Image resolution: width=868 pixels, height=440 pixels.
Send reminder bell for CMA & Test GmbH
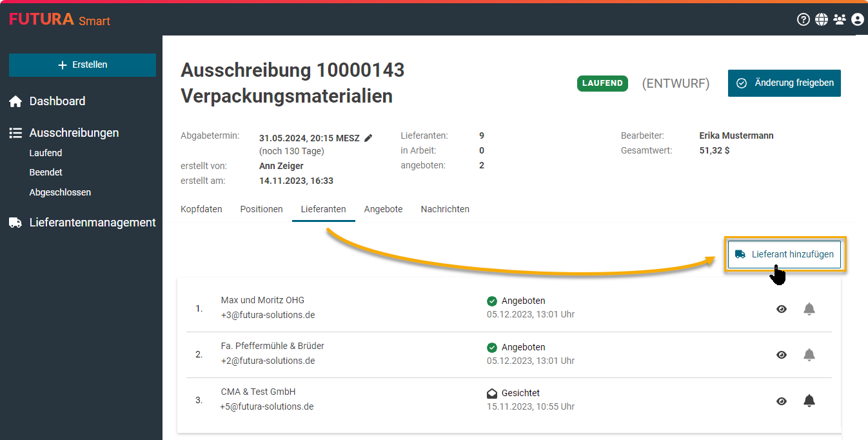(809, 401)
